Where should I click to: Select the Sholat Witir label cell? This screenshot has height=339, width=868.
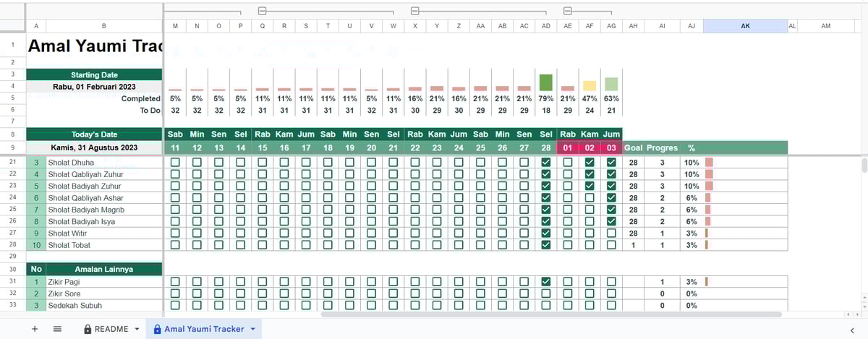coord(103,233)
